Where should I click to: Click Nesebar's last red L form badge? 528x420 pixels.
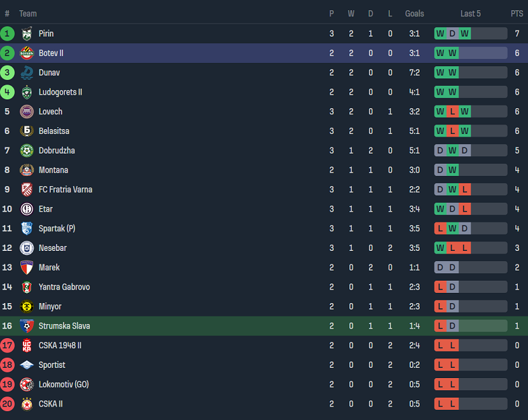464,248
